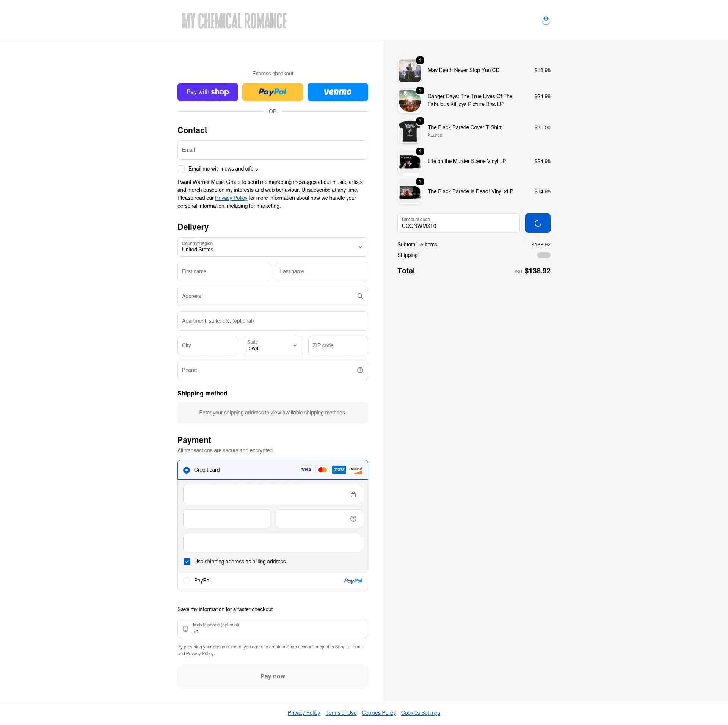Viewport: 728px width, 725px height.
Task: Click the search icon in the Address field
Action: pos(360,296)
